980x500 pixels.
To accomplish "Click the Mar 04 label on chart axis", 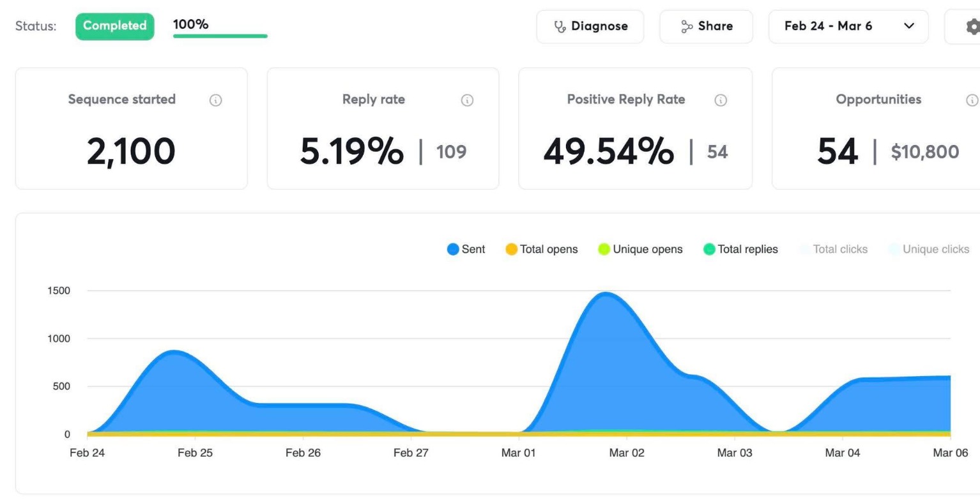I will pyautogui.click(x=843, y=453).
